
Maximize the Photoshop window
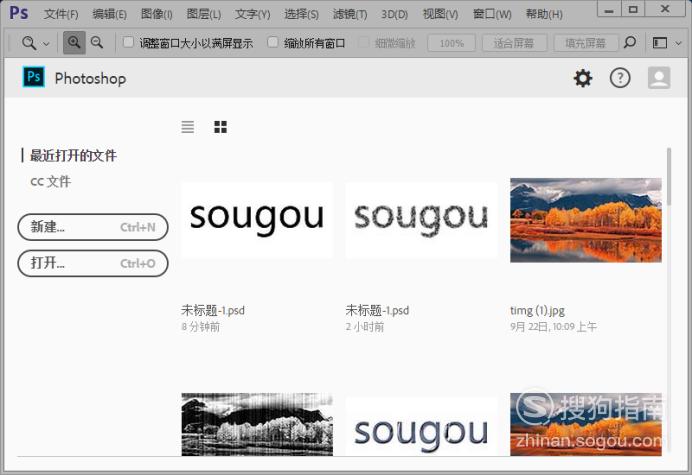tap(633, 9)
